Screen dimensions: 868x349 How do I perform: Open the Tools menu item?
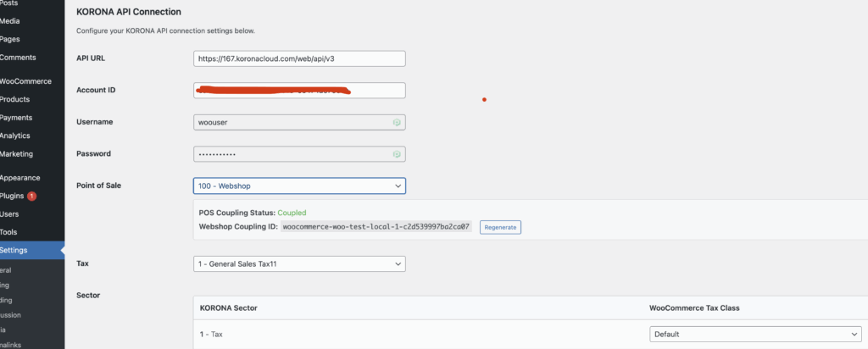8,232
